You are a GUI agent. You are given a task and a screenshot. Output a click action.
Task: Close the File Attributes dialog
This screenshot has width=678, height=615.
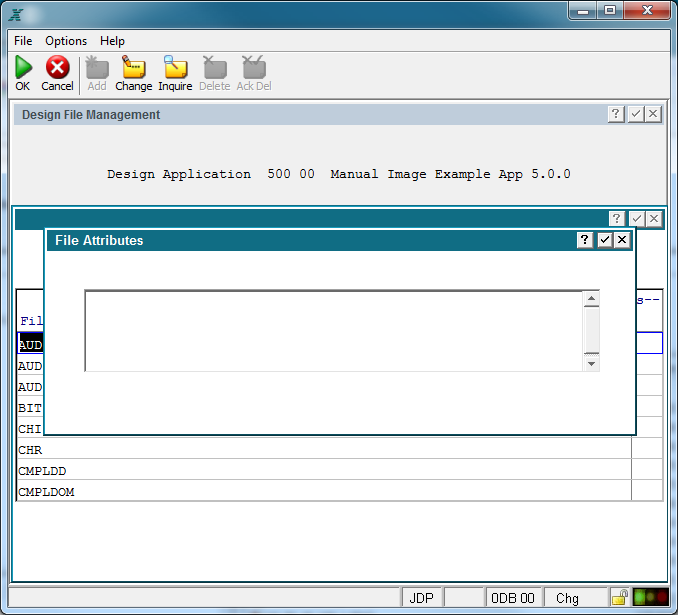point(622,240)
